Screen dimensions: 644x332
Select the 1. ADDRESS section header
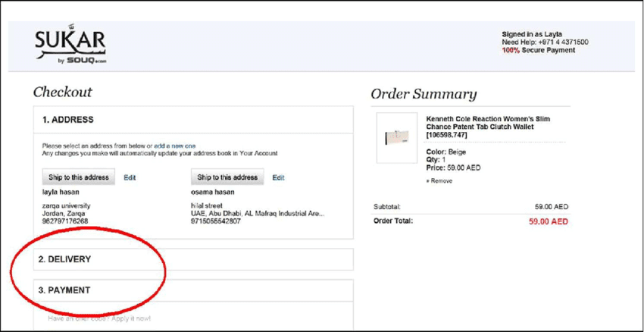[193, 120]
